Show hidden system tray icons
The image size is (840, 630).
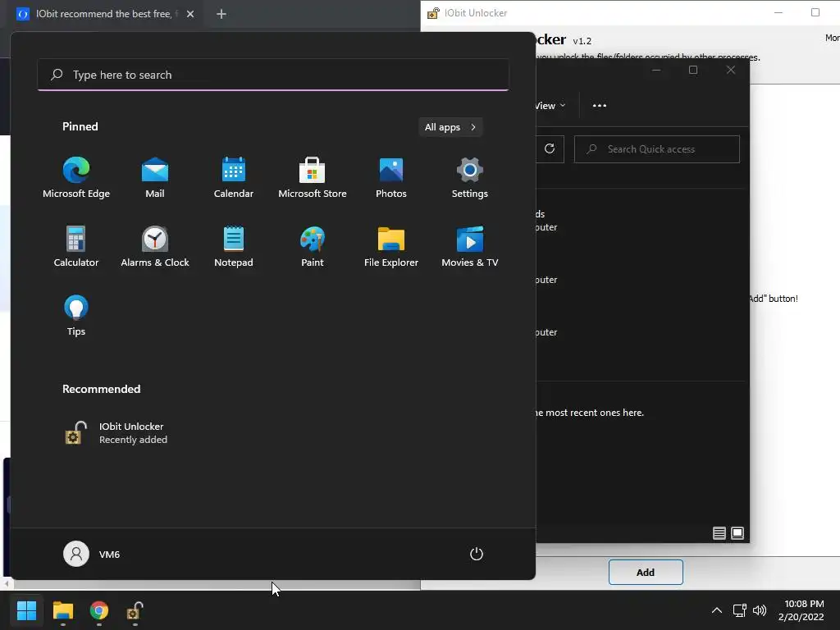tap(716, 610)
